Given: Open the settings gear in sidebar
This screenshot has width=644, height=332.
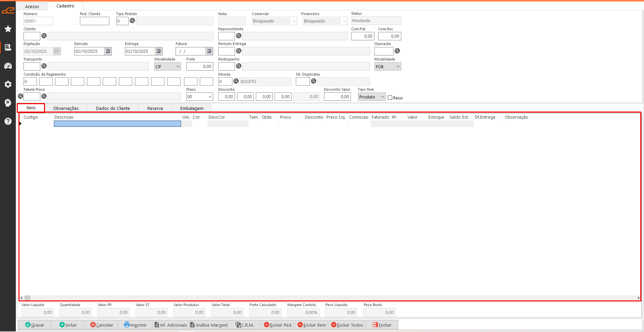Looking at the screenshot, I should point(8,84).
